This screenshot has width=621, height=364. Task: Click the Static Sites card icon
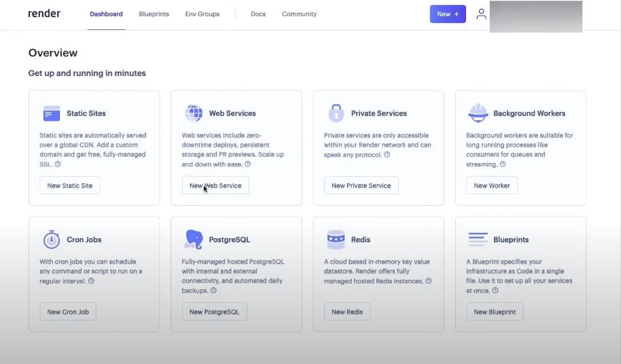click(x=52, y=113)
